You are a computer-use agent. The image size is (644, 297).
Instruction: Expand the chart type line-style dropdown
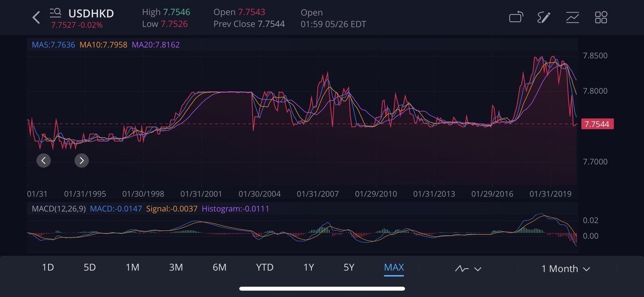[x=468, y=269]
